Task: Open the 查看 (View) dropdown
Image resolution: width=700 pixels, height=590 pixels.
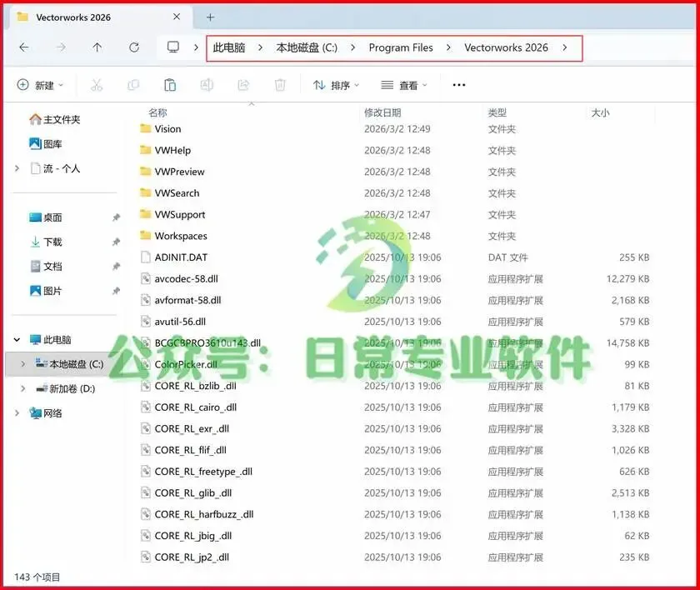Action: pos(404,85)
